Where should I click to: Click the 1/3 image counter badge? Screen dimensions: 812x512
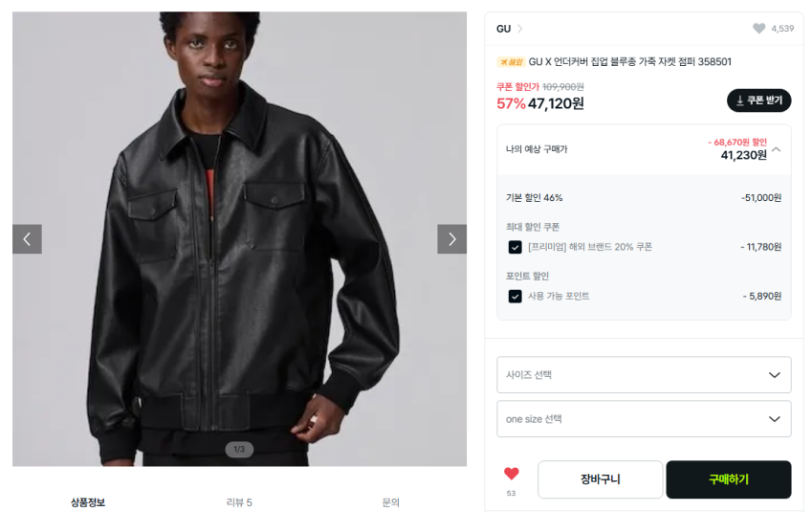tap(239, 449)
